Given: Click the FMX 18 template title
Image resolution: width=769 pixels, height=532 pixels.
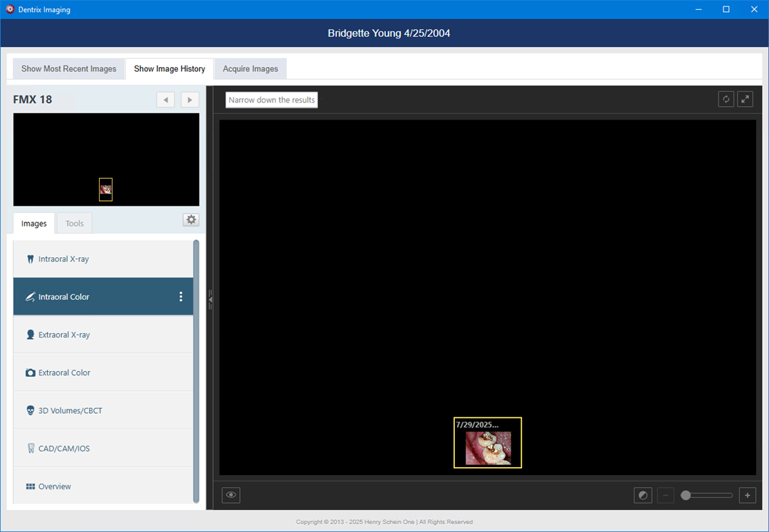Looking at the screenshot, I should pos(32,100).
